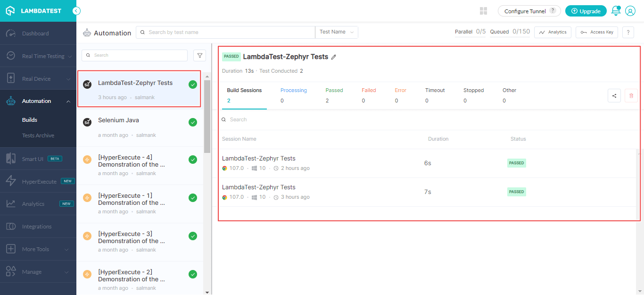Share the build via the share icon
Image resolution: width=644 pixels, height=295 pixels.
click(614, 95)
